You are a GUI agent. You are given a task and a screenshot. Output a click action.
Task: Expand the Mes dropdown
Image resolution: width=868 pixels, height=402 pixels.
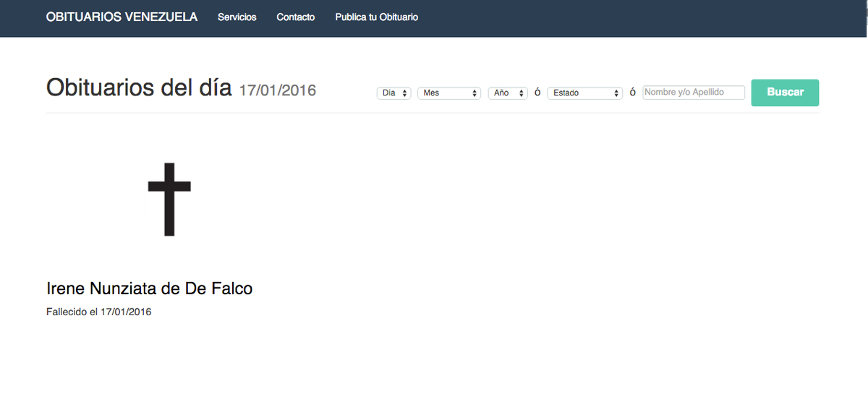pos(449,93)
